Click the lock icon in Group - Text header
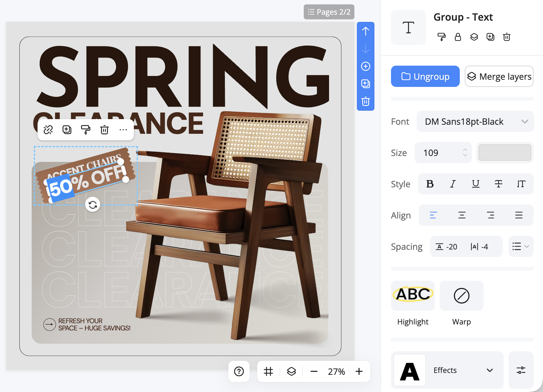 pos(458,37)
